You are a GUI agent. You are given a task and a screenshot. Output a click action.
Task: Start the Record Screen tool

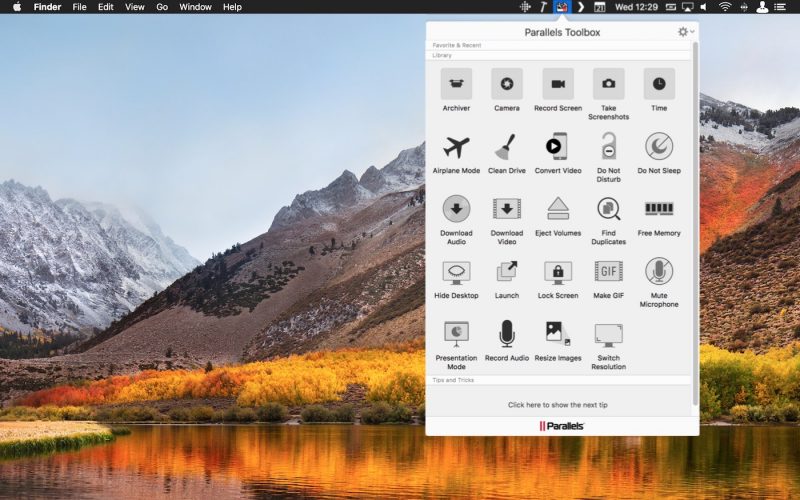click(x=558, y=90)
